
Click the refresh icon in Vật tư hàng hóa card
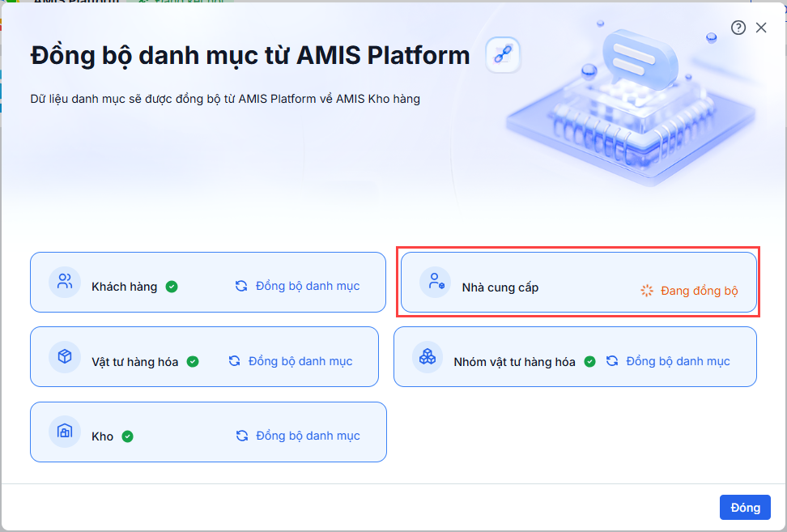pos(234,361)
